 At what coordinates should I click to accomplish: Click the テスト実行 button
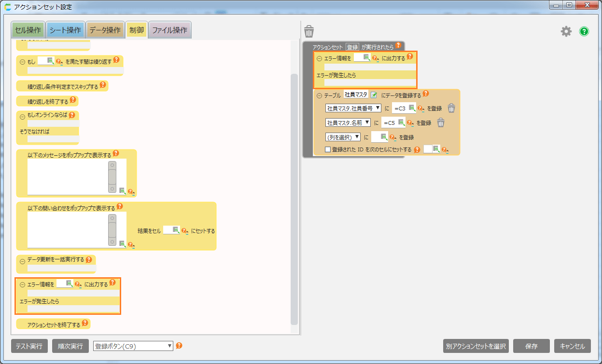click(29, 346)
